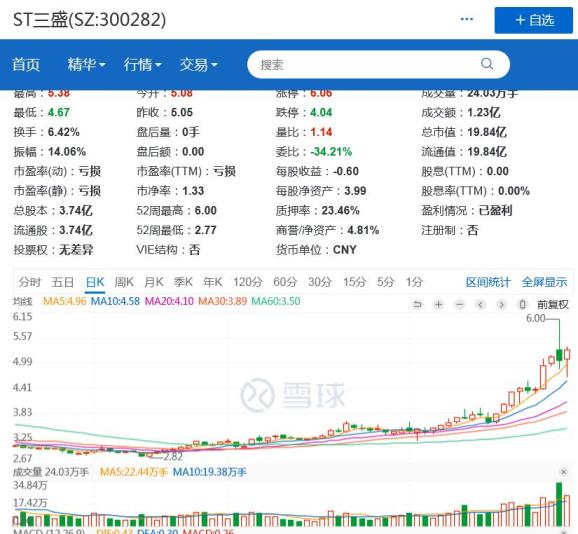Select the 年K chart tab

tap(212, 282)
